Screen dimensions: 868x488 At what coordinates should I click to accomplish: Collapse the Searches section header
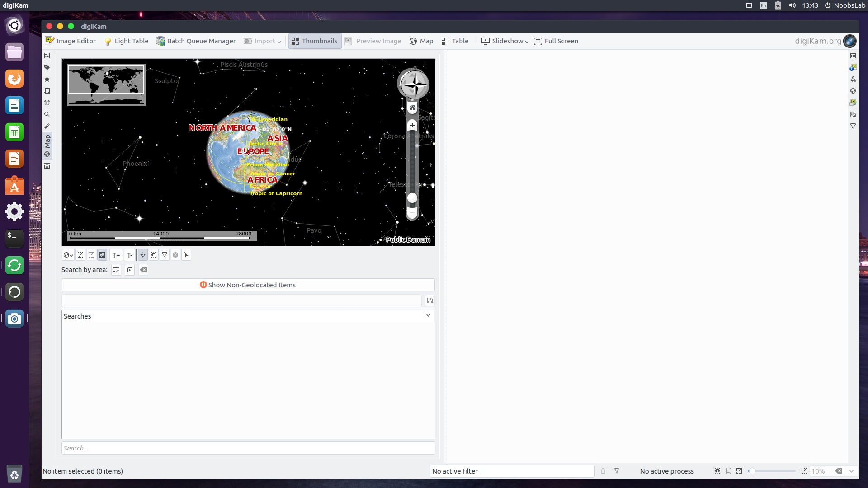(x=428, y=316)
